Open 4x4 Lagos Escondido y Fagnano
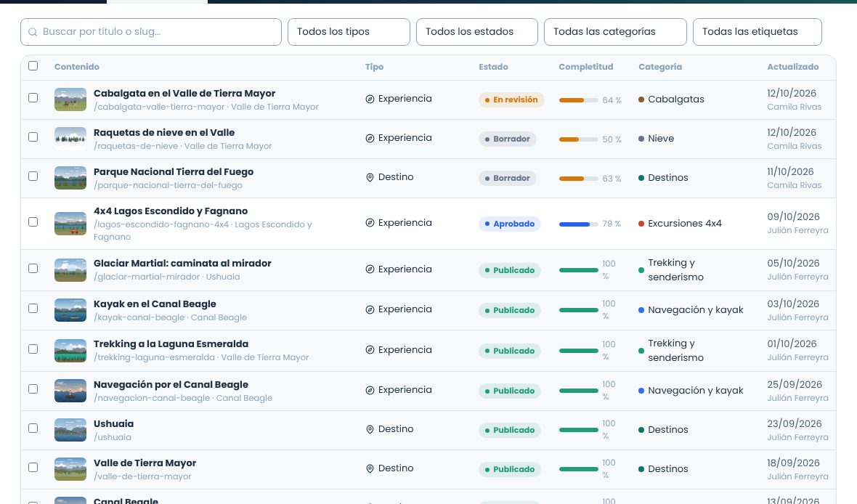Screen dimensions: 857x504 pyautogui.click(x=171, y=211)
